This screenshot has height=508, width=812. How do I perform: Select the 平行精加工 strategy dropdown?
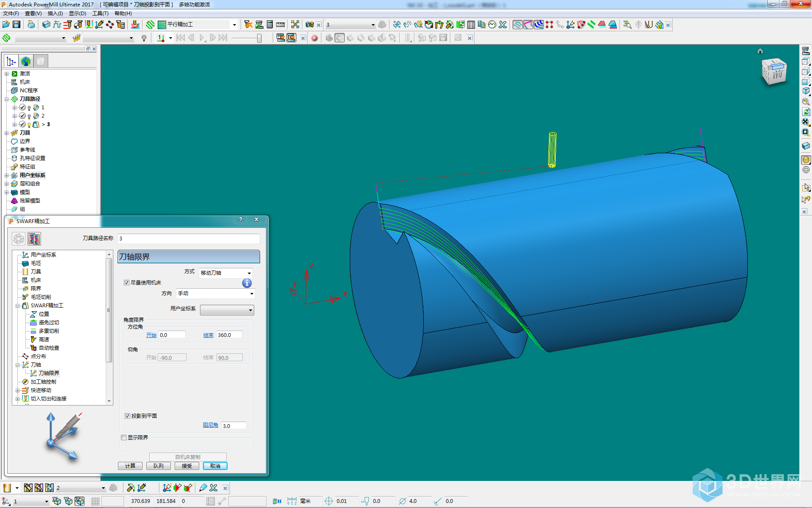click(x=197, y=25)
